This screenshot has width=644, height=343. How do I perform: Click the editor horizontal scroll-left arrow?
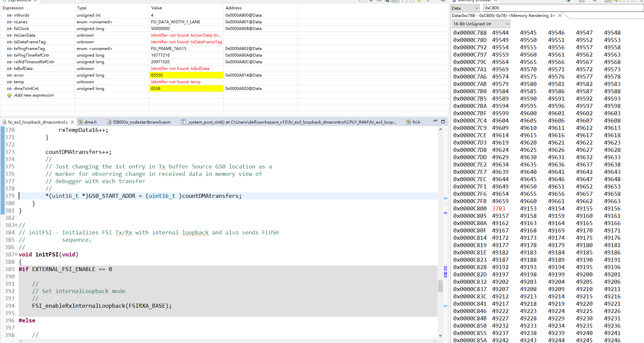pyautogui.click(x=21, y=341)
